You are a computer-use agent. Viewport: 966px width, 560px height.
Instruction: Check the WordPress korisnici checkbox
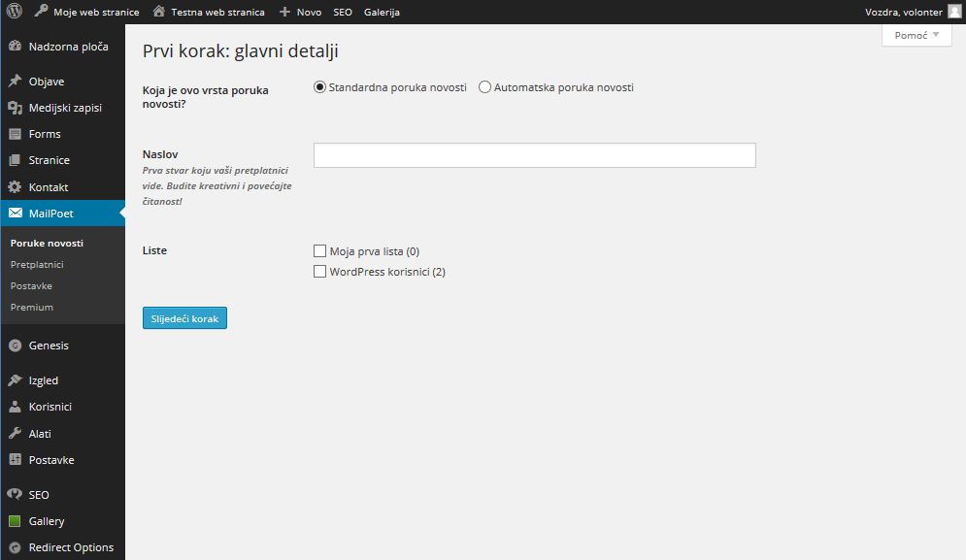(319, 271)
